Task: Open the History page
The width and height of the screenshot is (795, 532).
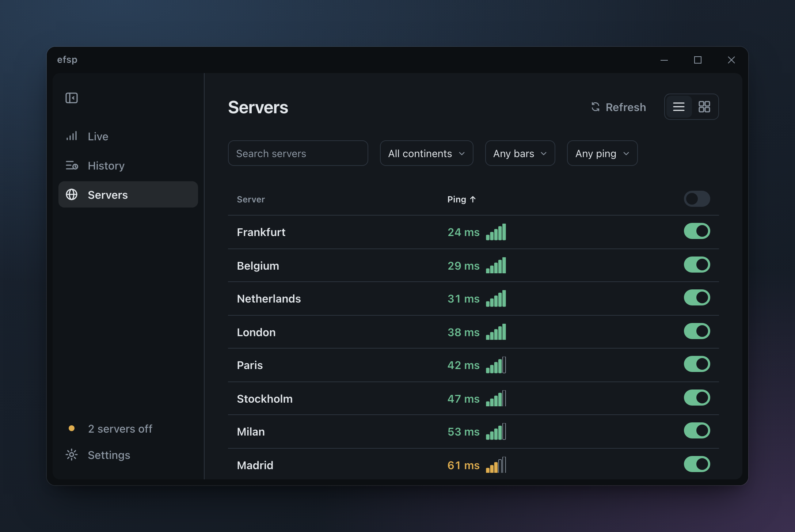Action: 128,166
